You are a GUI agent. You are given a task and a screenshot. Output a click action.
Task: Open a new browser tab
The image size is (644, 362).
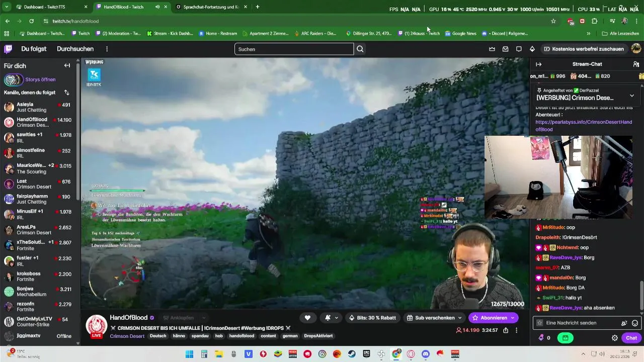point(258,7)
